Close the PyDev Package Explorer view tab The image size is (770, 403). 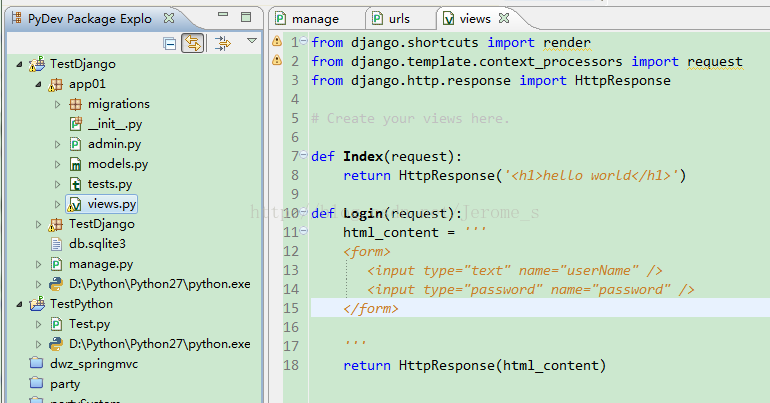(x=169, y=18)
